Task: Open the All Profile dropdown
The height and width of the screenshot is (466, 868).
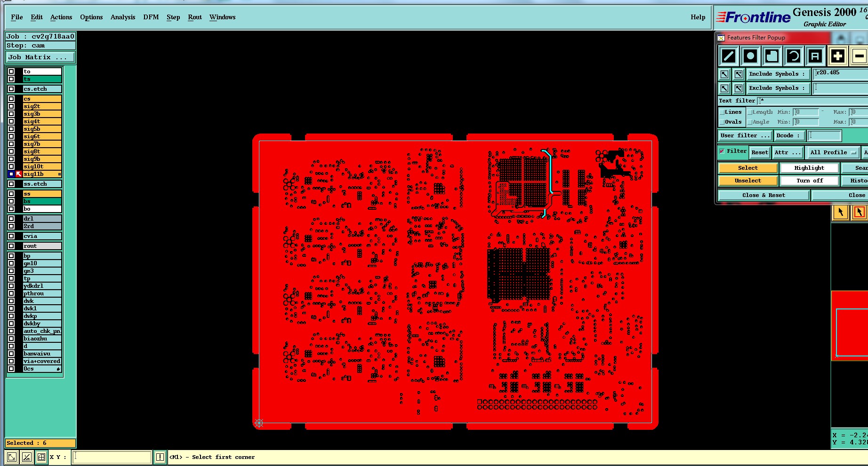Action: [x=833, y=152]
